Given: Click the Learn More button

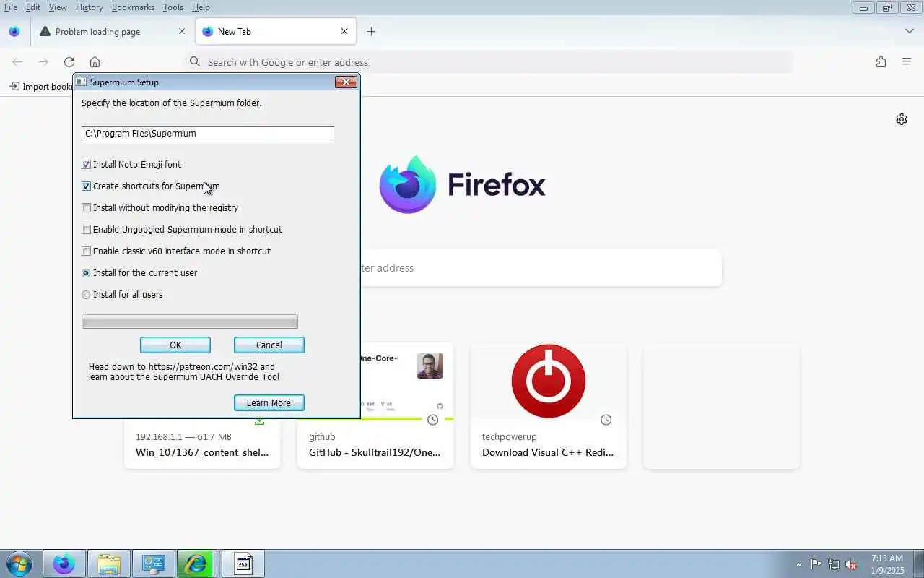Looking at the screenshot, I should pos(269,403).
